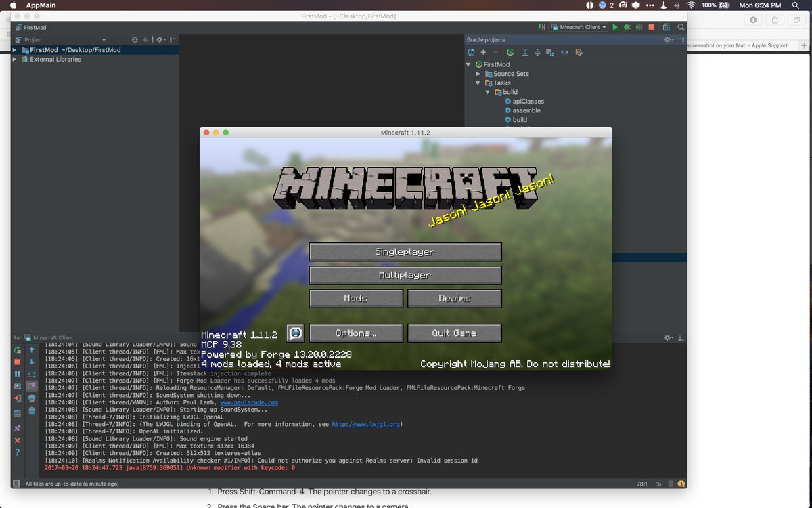Go up the stack trace arrow
812x508 pixels.
pyautogui.click(x=32, y=350)
